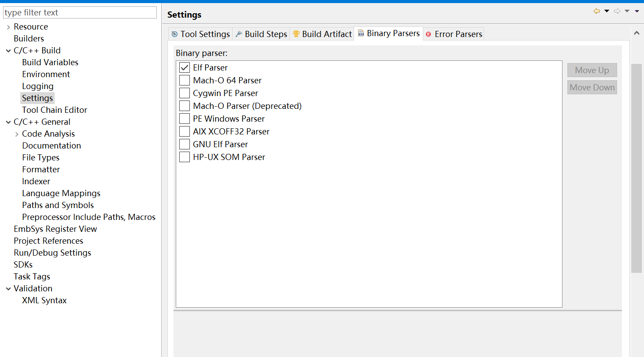644x357 pixels.
Task: Select Project References in the tree
Action: click(x=48, y=241)
